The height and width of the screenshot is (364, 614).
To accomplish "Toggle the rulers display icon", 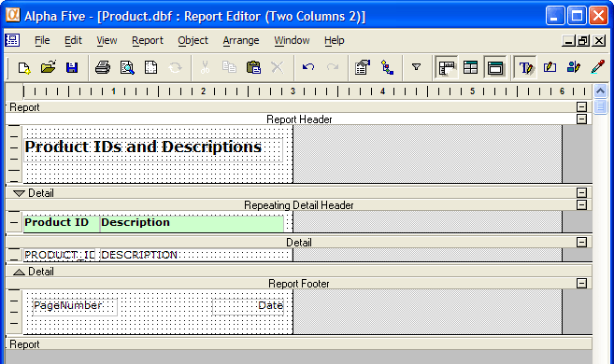I will tap(447, 68).
